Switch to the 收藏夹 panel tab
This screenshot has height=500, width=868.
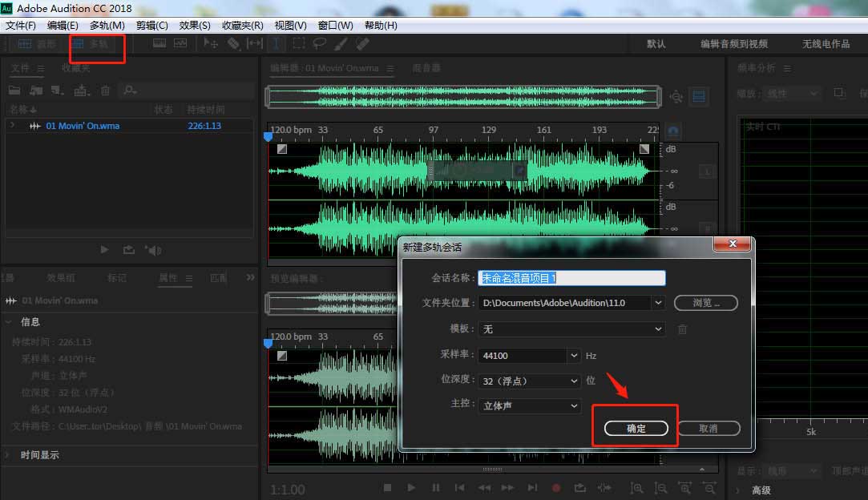point(76,67)
